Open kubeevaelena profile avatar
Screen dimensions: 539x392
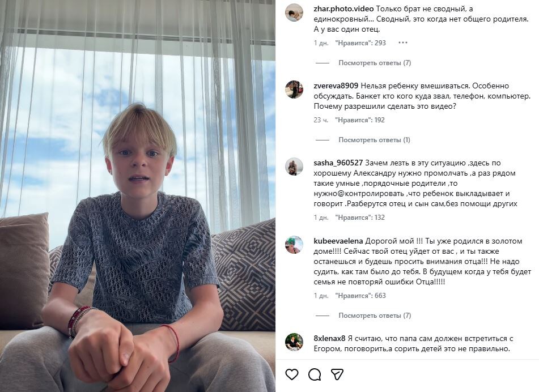click(294, 245)
